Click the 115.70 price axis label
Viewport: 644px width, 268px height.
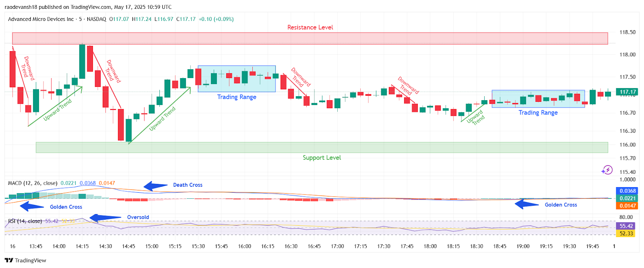tap(627, 158)
